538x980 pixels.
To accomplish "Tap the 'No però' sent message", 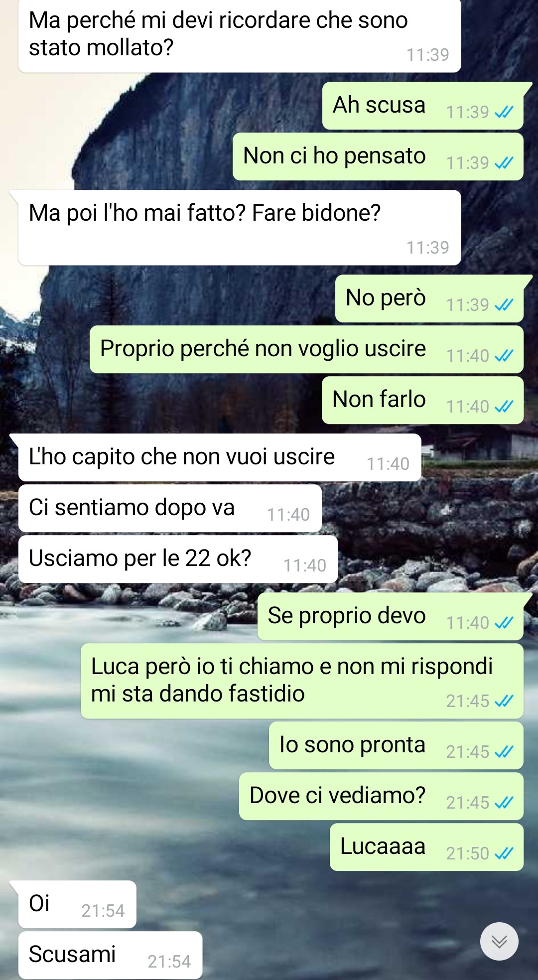I will click(x=429, y=298).
